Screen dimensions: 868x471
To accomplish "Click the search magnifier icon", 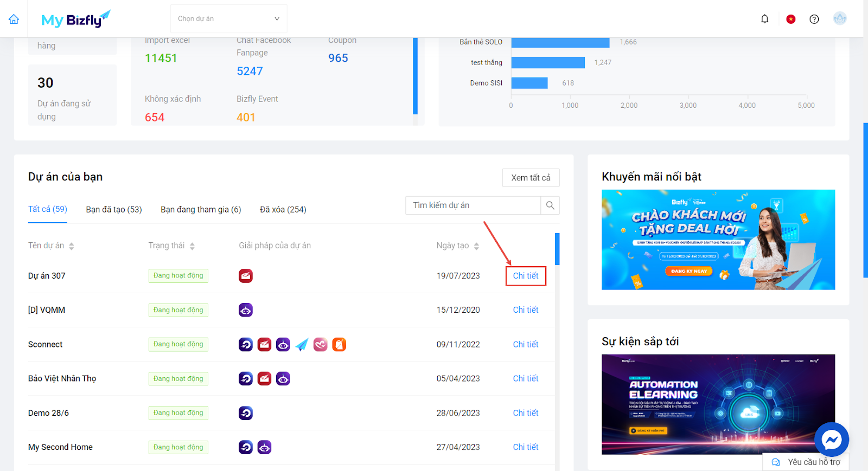I will (550, 205).
